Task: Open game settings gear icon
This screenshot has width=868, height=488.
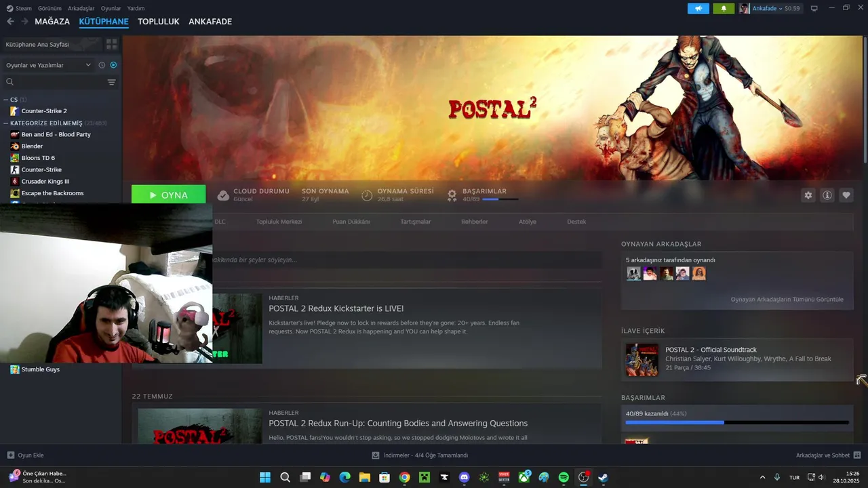Action: coord(808,195)
